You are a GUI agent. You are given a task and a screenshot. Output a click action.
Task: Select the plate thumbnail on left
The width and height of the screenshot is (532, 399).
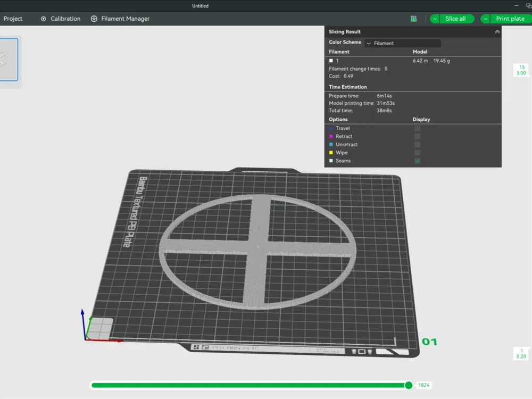[9, 60]
